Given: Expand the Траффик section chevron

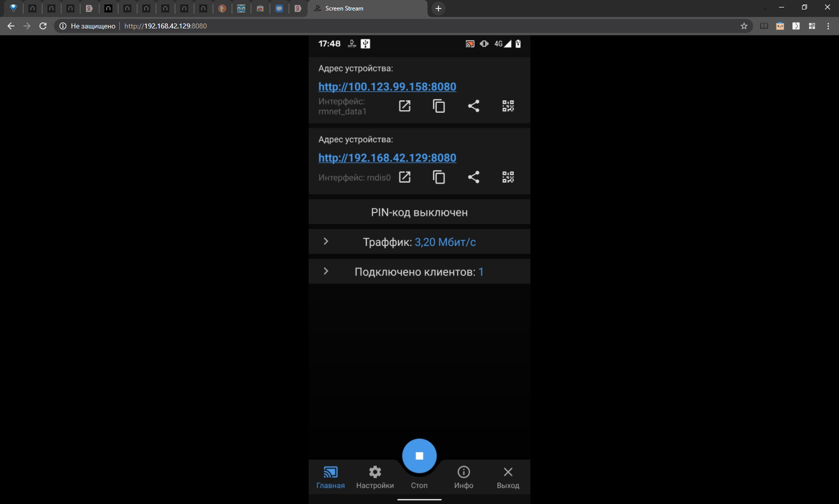Looking at the screenshot, I should (x=326, y=242).
